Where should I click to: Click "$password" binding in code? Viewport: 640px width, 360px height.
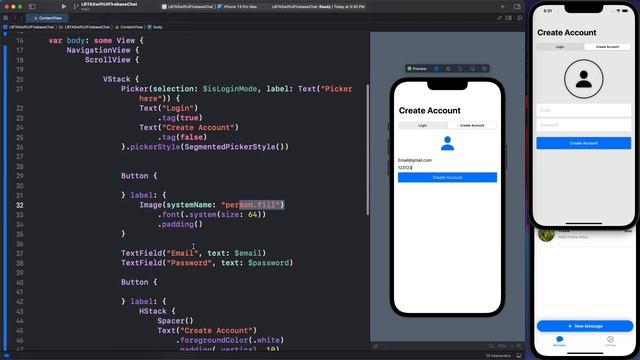coord(268,263)
